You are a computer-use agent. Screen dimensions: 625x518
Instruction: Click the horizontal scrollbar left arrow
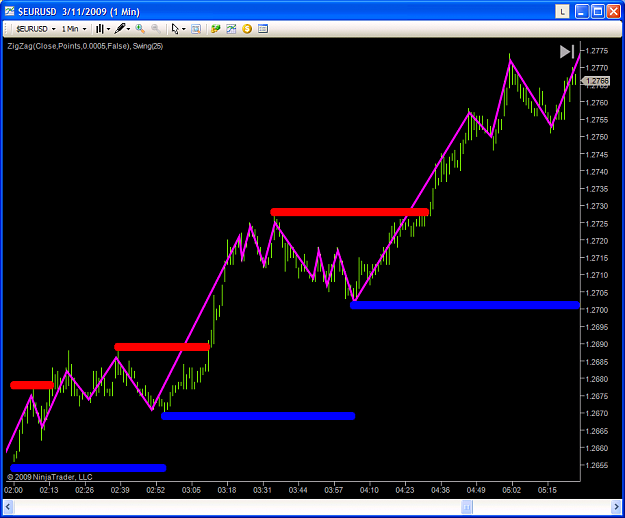point(8,507)
